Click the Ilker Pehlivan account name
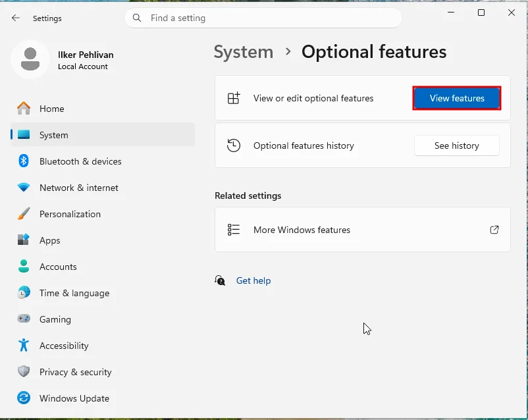Screen dimensions: 528x420 tap(86, 55)
